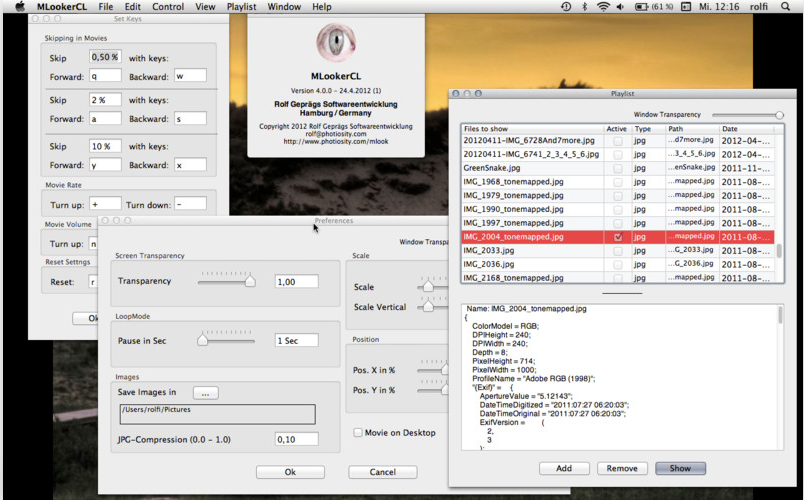Click the Skip 10 % field
The height and width of the screenshot is (500, 804).
click(105, 146)
